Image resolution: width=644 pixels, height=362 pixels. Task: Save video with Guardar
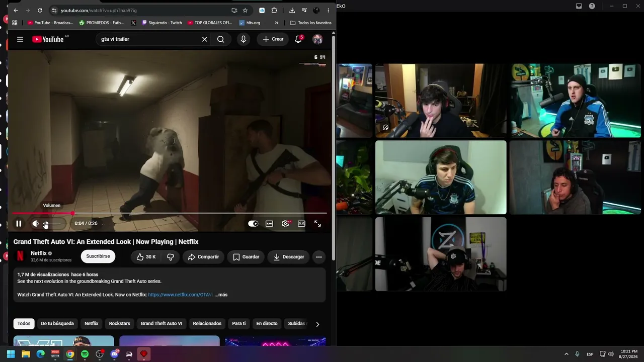pyautogui.click(x=246, y=257)
